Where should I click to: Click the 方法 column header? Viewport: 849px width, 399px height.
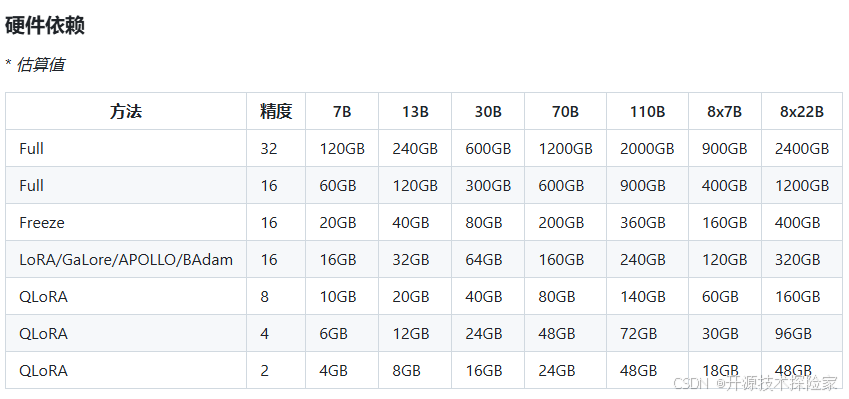tap(126, 112)
